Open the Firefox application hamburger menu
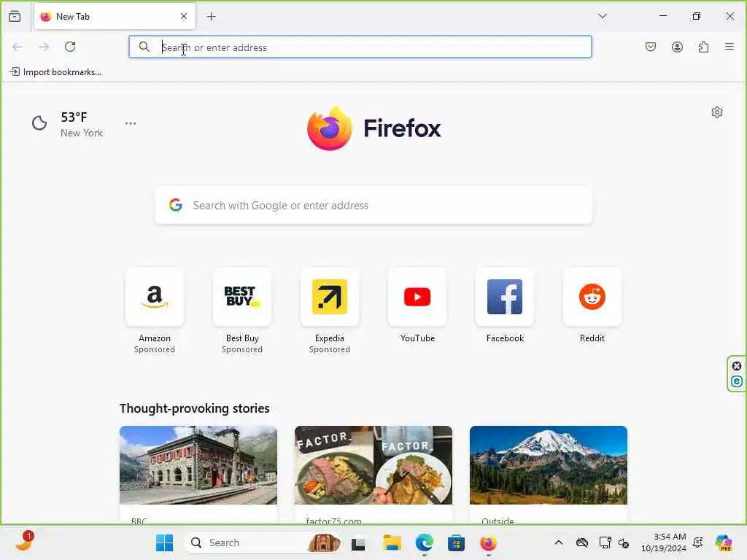 point(729,47)
